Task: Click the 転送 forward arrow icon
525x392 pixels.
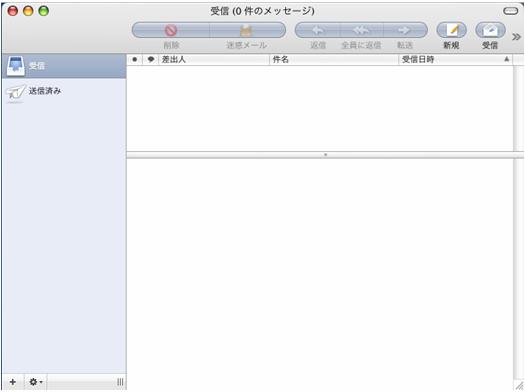Action: pyautogui.click(x=405, y=30)
